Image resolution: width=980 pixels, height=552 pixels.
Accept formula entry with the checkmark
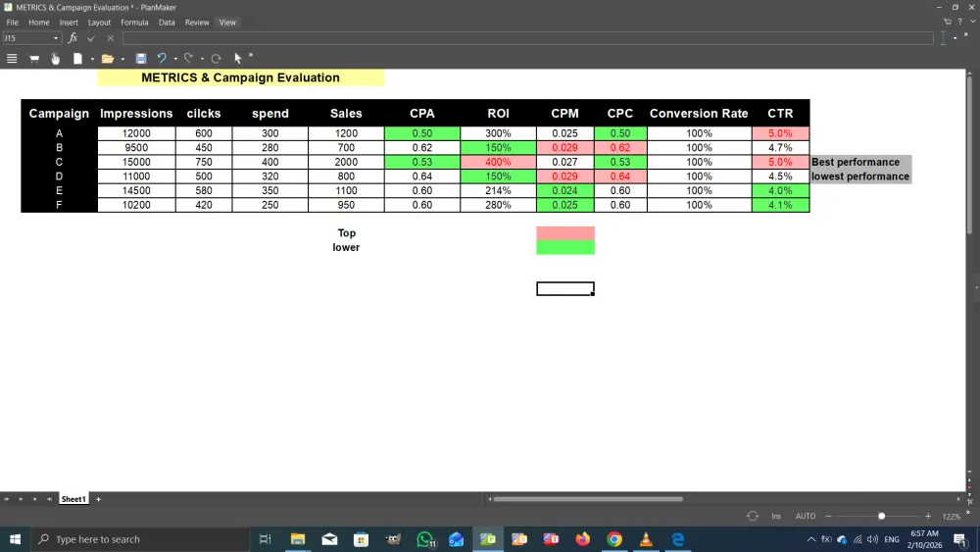(x=91, y=38)
